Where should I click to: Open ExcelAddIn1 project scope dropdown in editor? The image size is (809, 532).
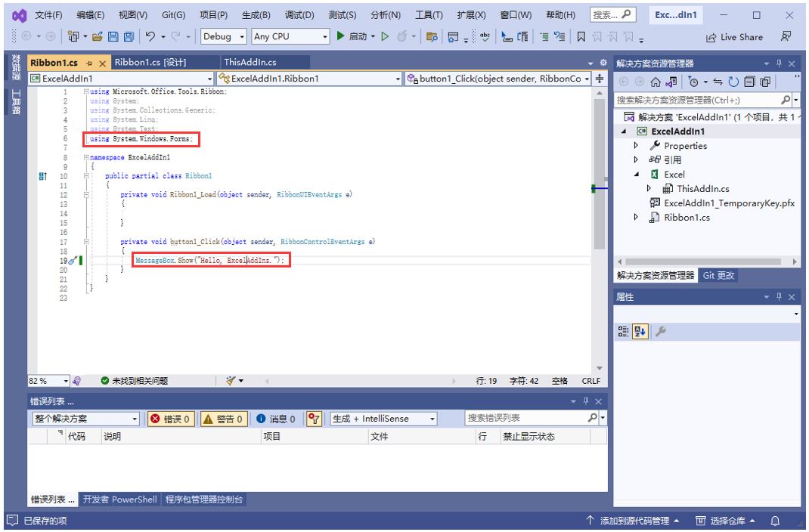pyautogui.click(x=121, y=79)
